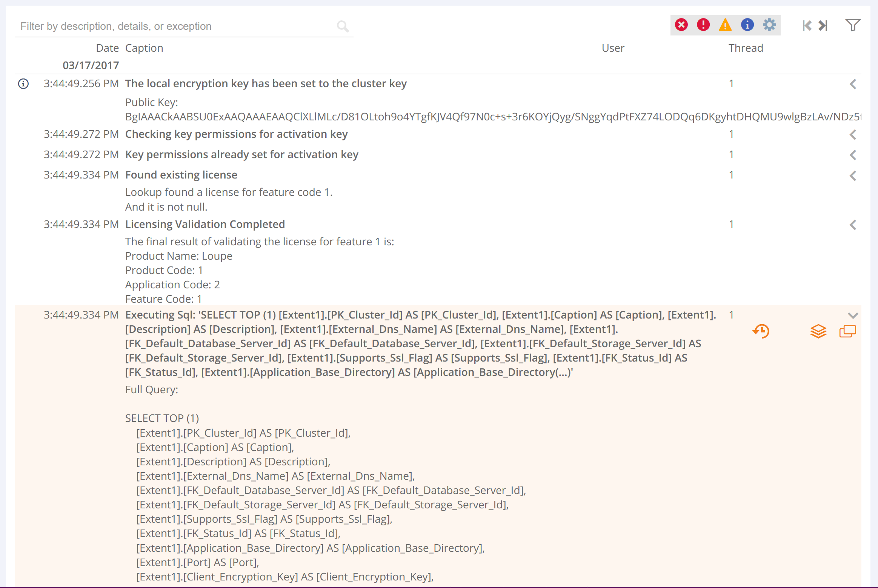The width and height of the screenshot is (878, 588).
Task: Select the 03/17/2017 date group row
Action: 91,65
